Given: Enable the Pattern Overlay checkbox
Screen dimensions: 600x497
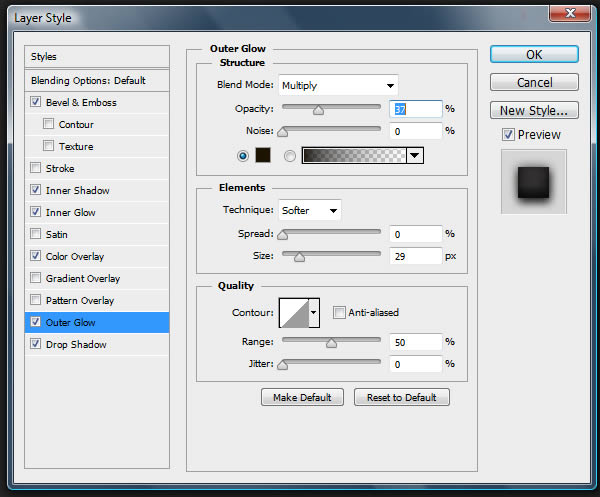Looking at the screenshot, I should point(36,300).
